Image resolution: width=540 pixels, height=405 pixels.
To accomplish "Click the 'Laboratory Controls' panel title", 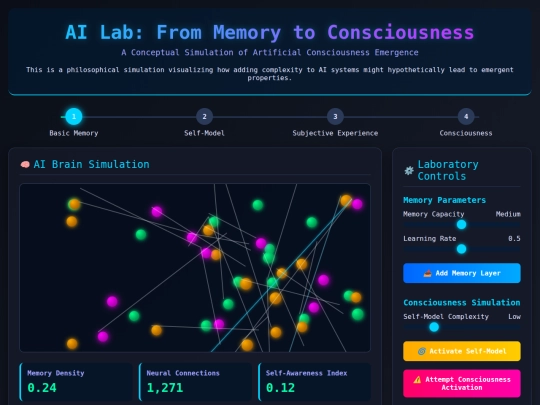I will [x=448, y=170].
